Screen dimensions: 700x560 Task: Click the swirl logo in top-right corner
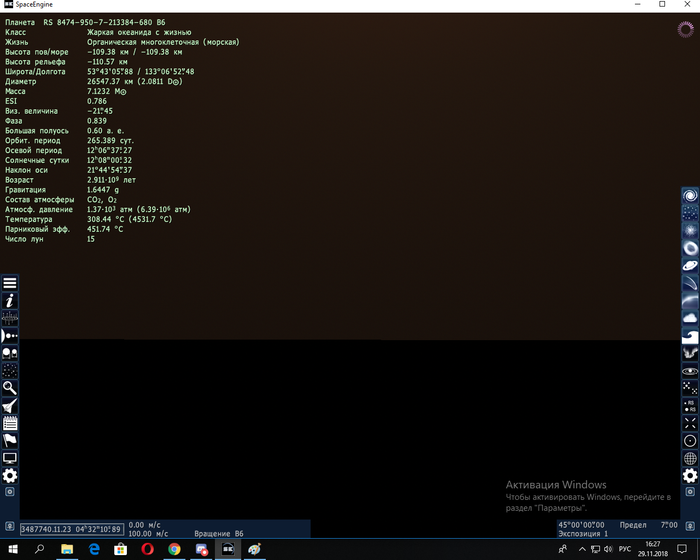pos(684,32)
